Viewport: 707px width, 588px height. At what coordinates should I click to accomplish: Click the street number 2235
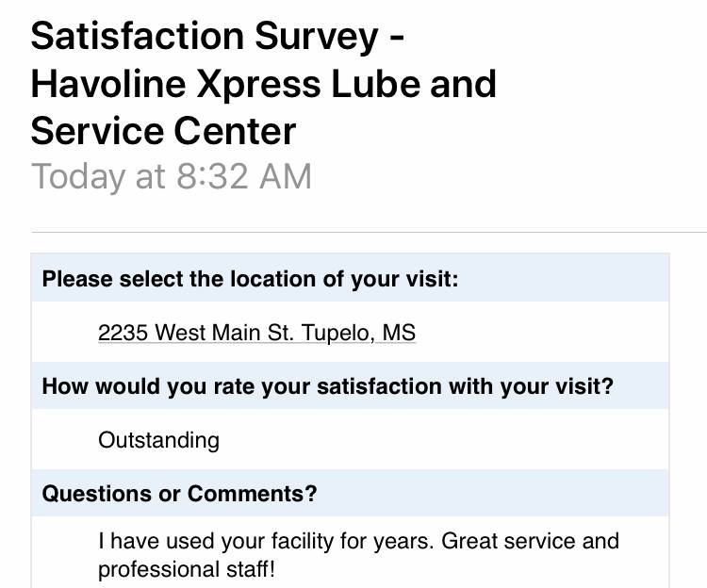click(123, 333)
